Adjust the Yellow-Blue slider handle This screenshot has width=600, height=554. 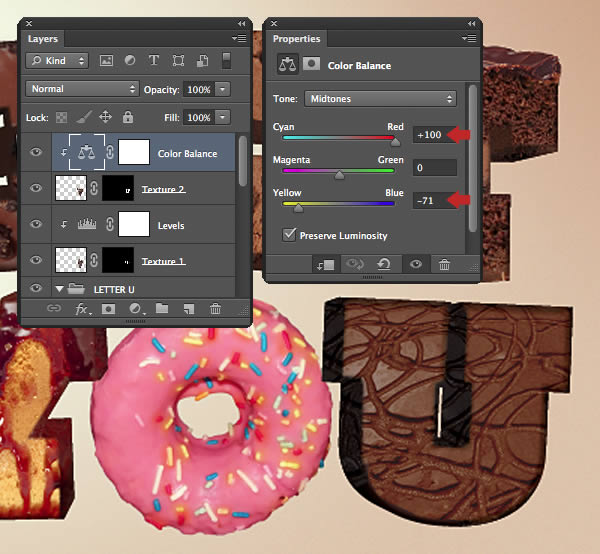pyautogui.click(x=298, y=208)
